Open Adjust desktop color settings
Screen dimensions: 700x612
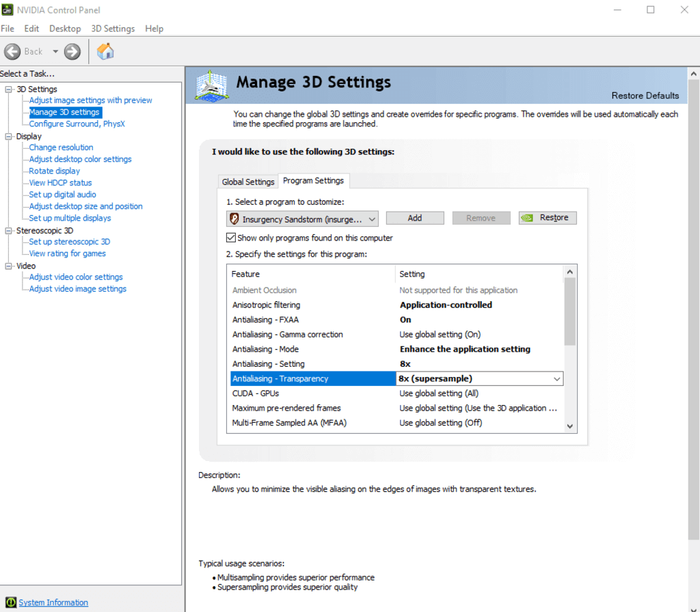81,159
